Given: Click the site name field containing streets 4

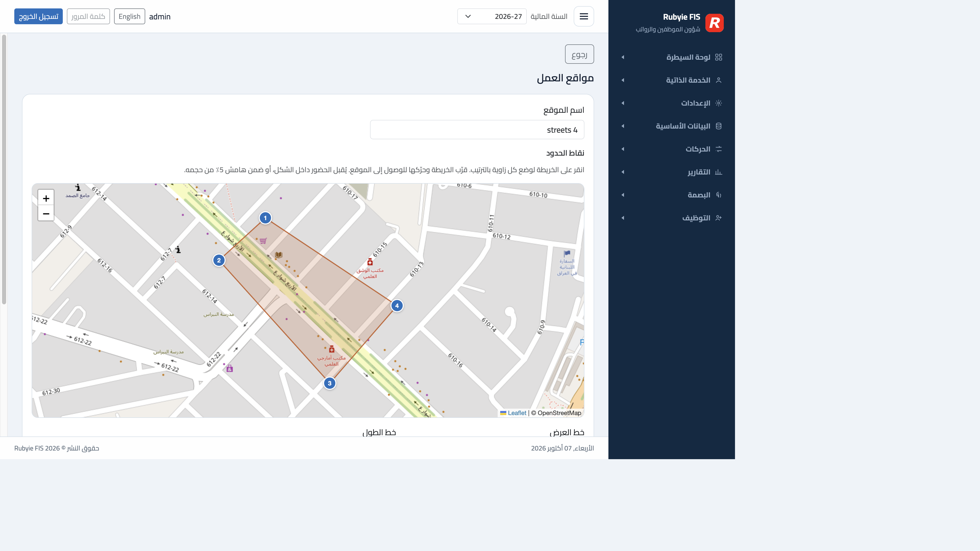Looking at the screenshot, I should point(477,130).
